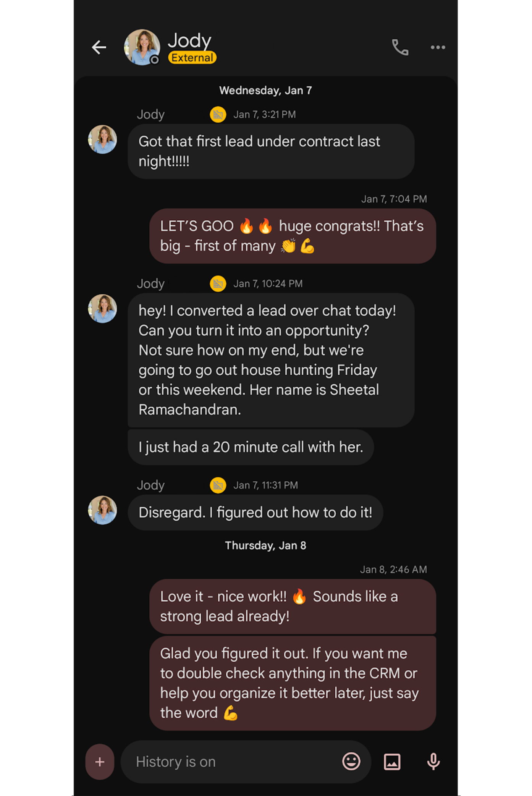The width and height of the screenshot is (532, 796).
Task: Select the "Disregard. I figured out" message
Action: pyautogui.click(x=255, y=513)
